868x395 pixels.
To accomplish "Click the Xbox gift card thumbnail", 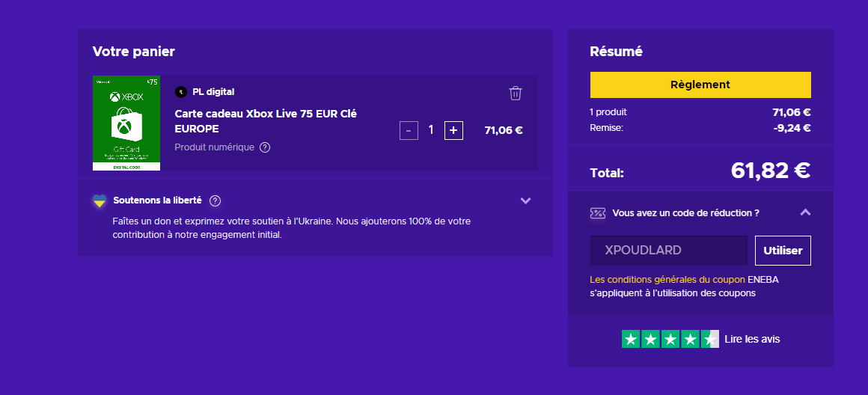I will point(126,123).
